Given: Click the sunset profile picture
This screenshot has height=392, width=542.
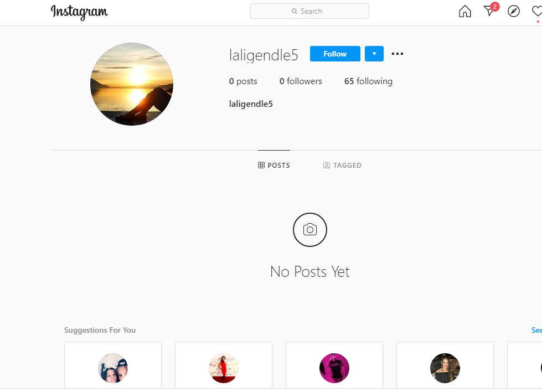Looking at the screenshot, I should [x=132, y=84].
